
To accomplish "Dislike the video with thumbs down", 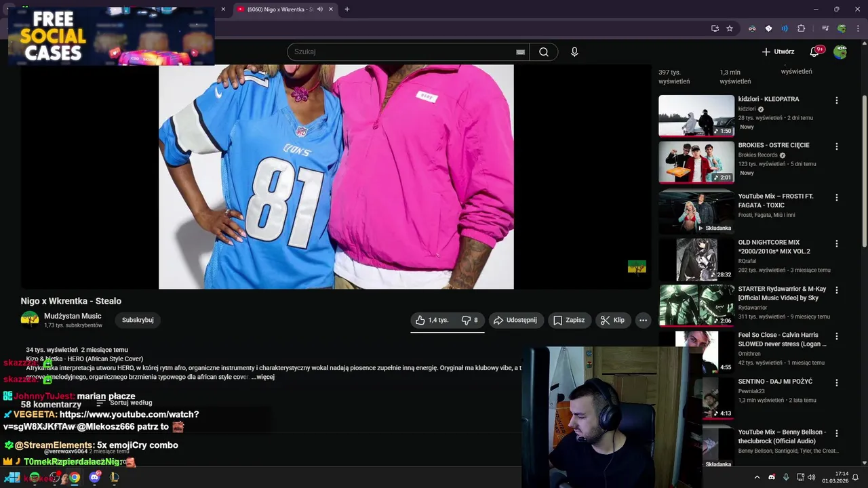I will [x=469, y=320].
